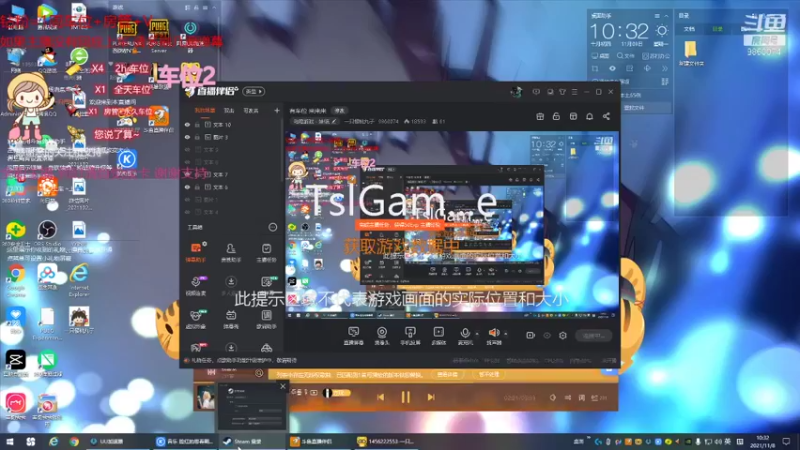Switch to the third scene tab
800x450 pixels.
pos(251,110)
